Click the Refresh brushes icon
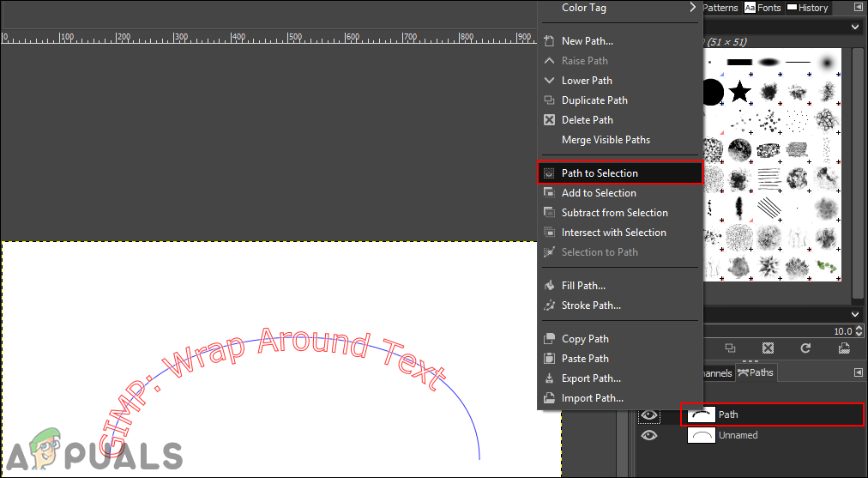Viewport: 868px width, 478px height. coord(805,348)
